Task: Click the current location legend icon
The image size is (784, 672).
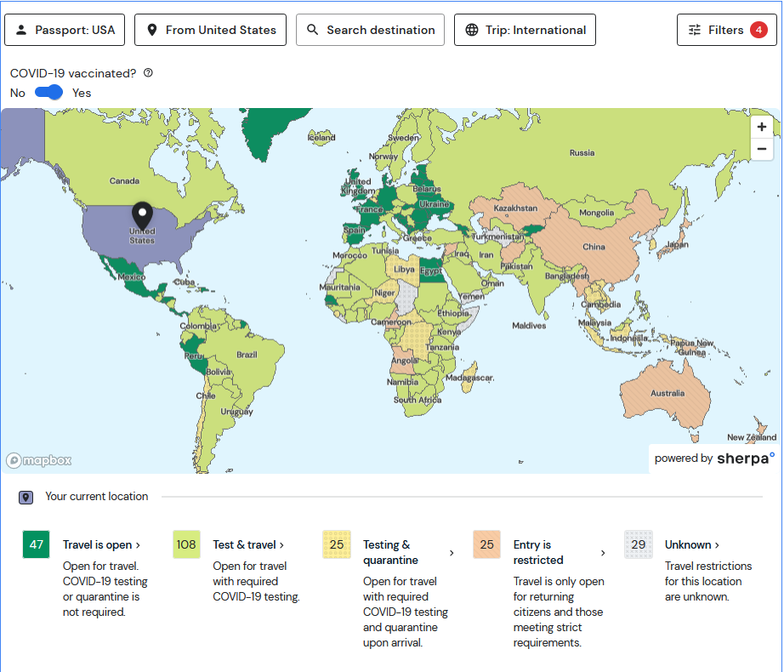Action: tap(26, 497)
